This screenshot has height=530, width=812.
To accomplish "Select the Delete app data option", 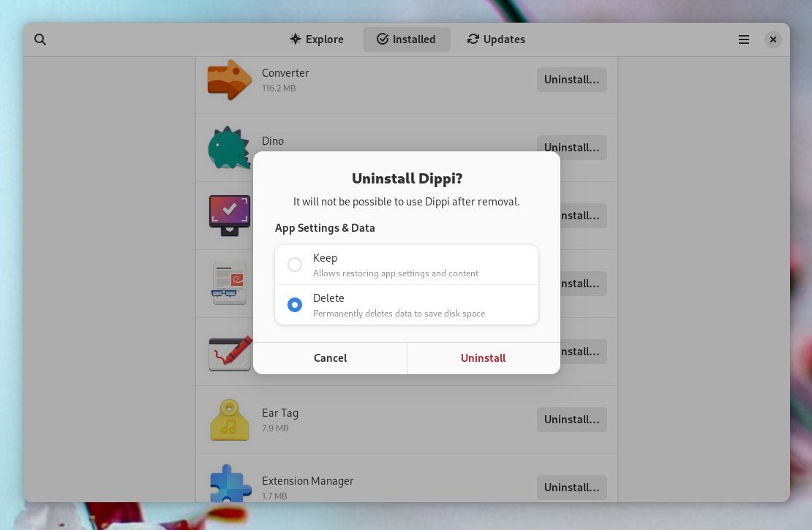I will 295,305.
